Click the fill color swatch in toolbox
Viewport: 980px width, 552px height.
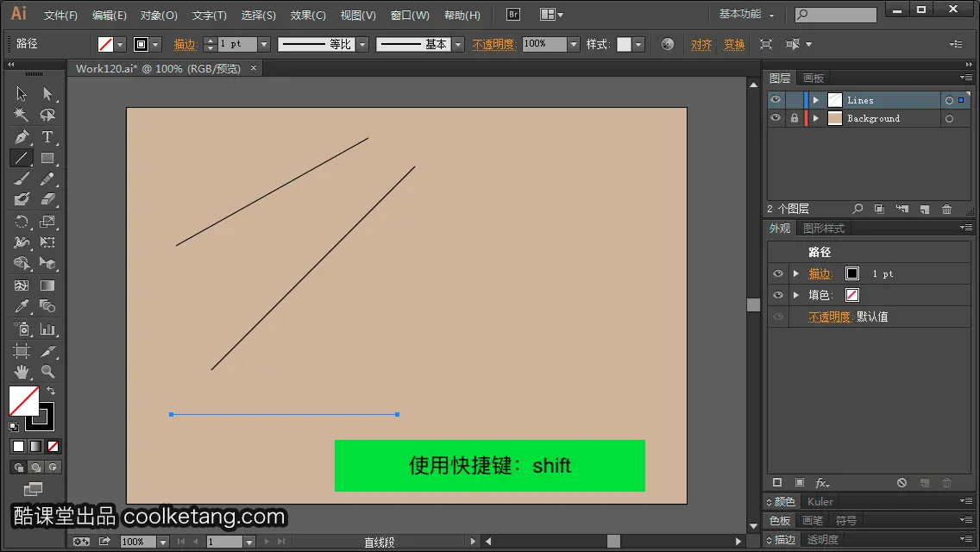point(22,400)
